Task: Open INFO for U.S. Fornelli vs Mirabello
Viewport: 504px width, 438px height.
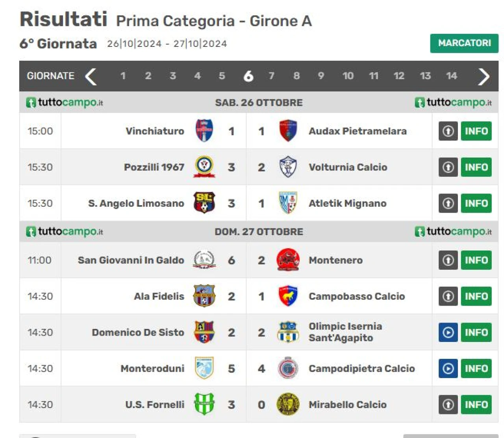Action: [476, 405]
